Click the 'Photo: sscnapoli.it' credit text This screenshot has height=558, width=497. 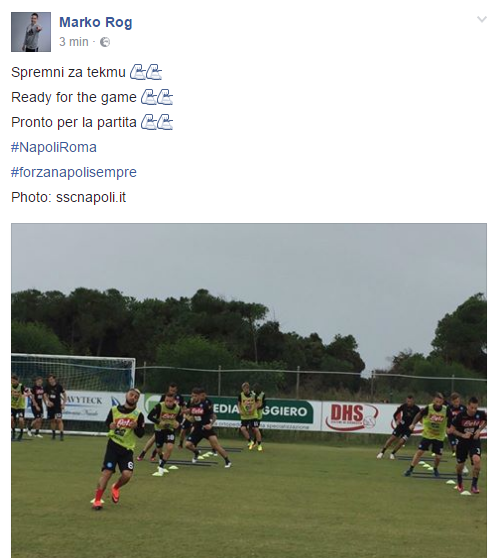click(x=69, y=197)
